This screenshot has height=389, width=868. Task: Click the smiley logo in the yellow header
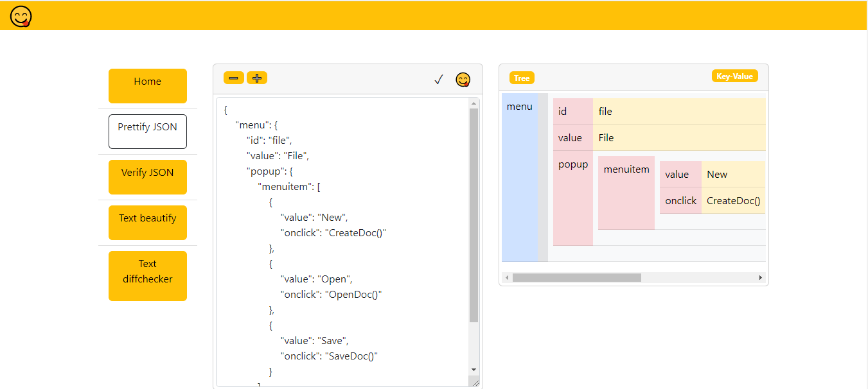point(19,16)
